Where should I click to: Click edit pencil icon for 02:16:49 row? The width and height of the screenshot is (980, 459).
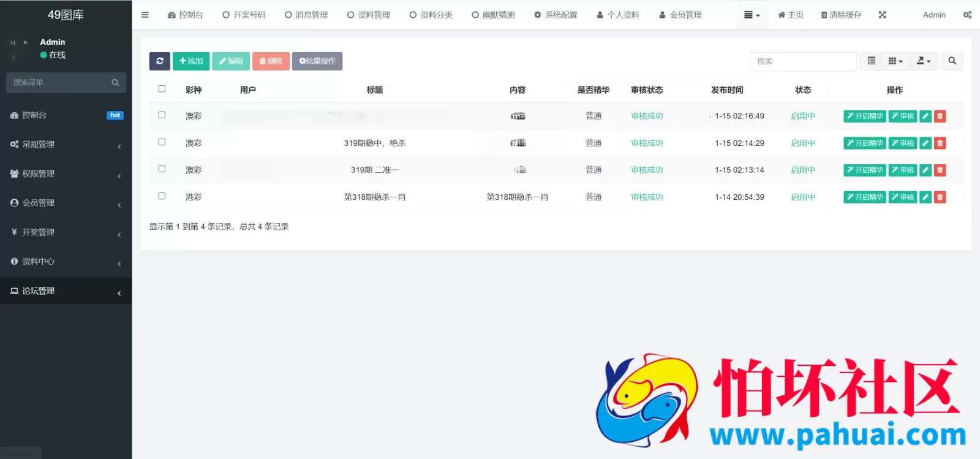[925, 116]
